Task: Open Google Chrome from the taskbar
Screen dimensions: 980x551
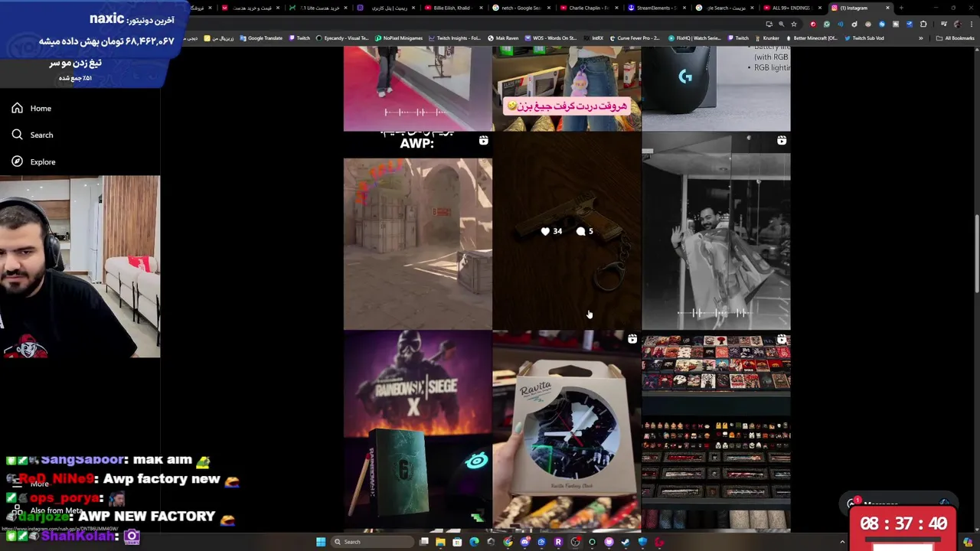Action: (508, 542)
